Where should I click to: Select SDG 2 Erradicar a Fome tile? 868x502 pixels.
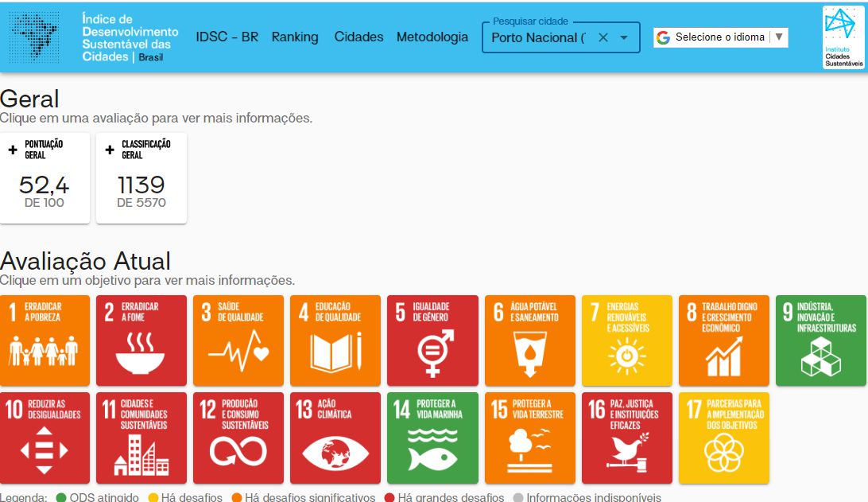pyautogui.click(x=141, y=341)
